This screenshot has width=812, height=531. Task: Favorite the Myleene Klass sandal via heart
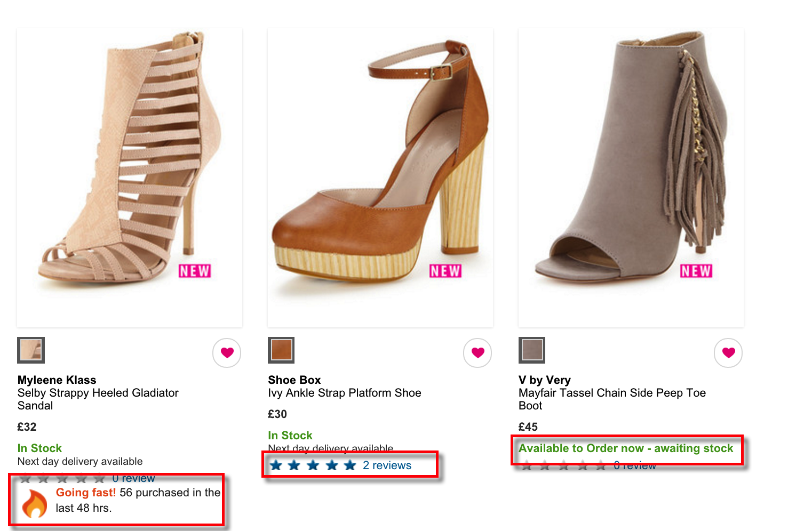(227, 352)
